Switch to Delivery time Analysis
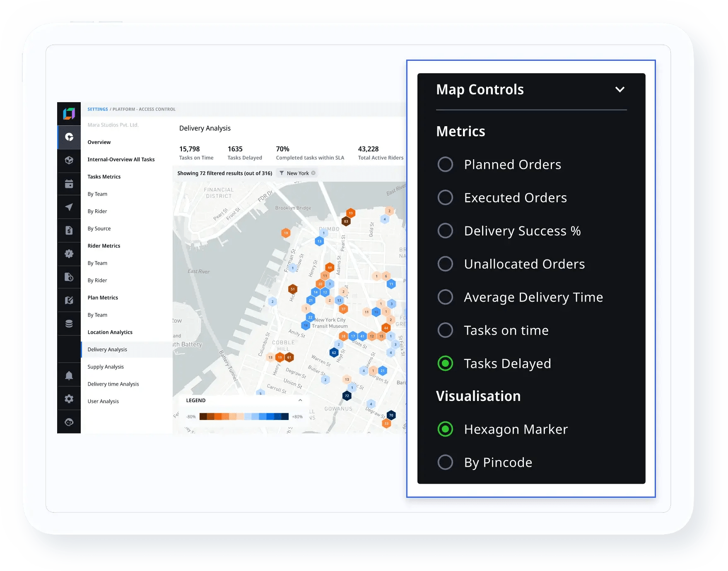Viewport: 728px width, 571px height. pos(113,384)
